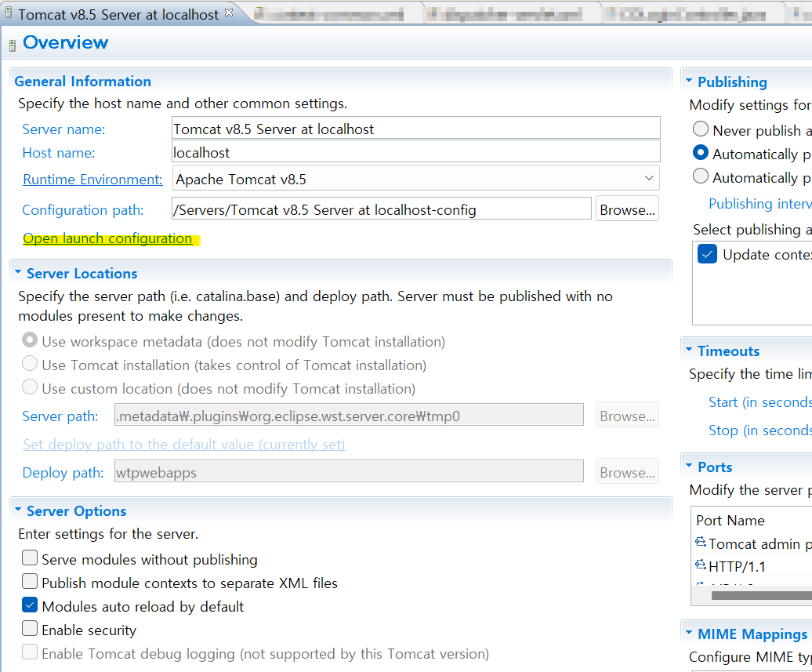Click the Server name input field

click(416, 128)
